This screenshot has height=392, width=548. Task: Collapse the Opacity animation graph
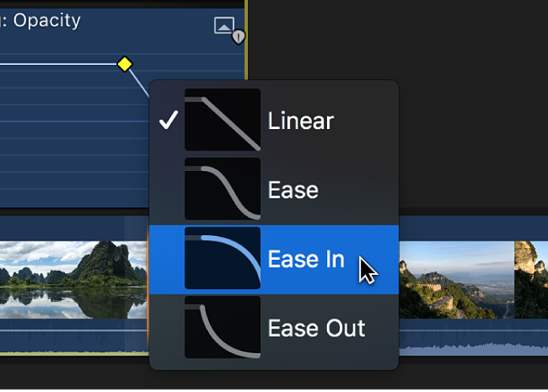pos(224,25)
